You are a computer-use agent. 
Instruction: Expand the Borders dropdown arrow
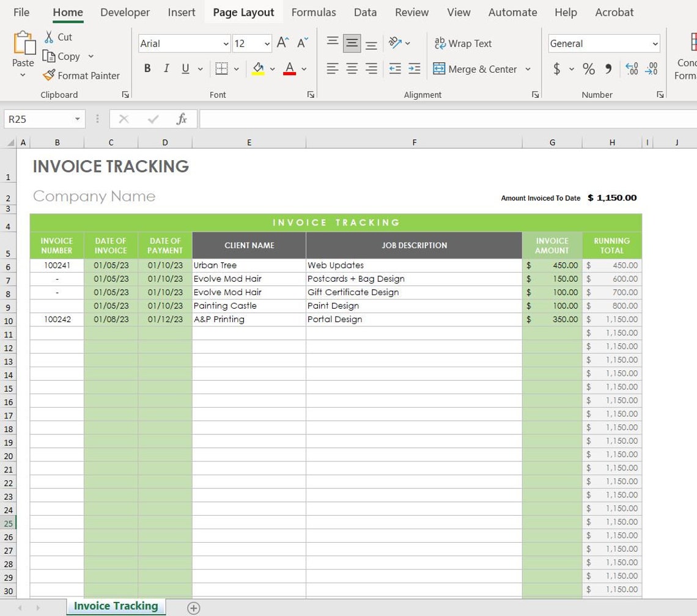tap(236, 68)
